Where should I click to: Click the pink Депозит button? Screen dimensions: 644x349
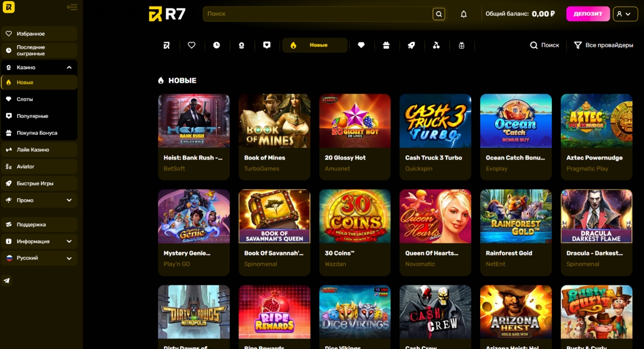(x=587, y=14)
